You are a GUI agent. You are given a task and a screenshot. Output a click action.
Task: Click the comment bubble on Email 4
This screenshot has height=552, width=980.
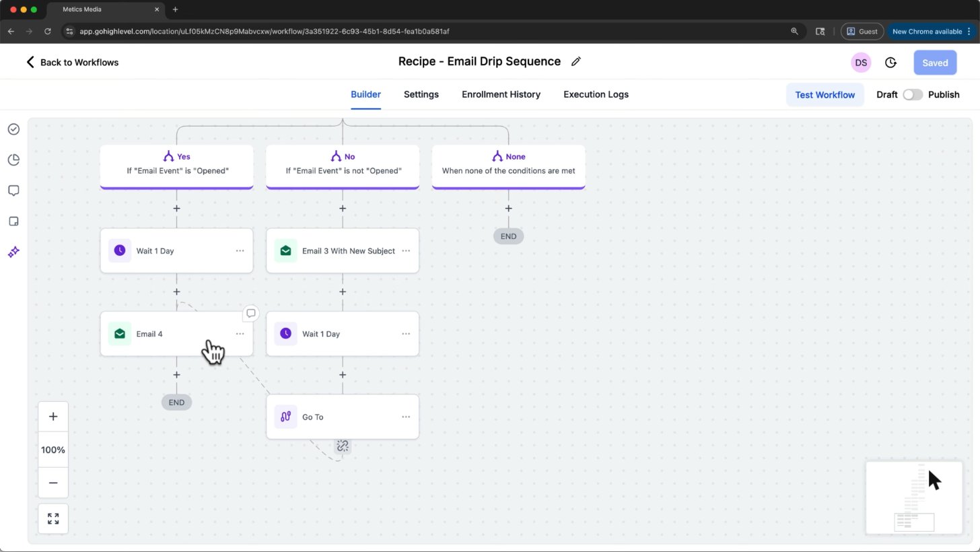[251, 313]
